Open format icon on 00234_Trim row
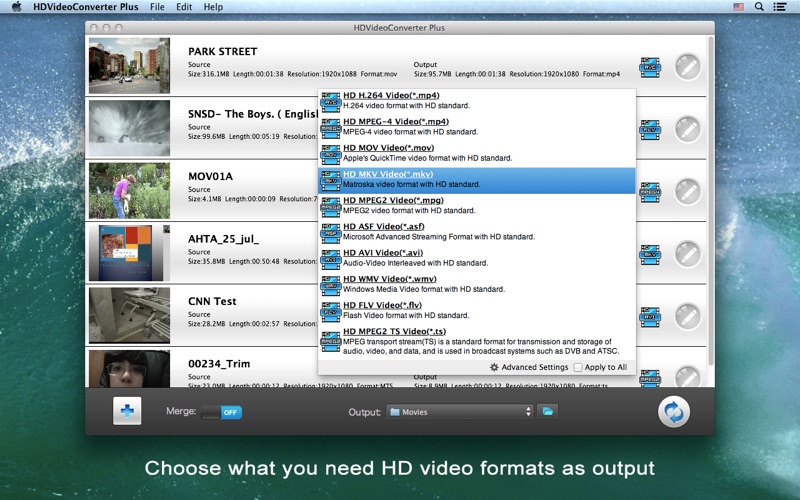Viewport: 800px width, 500px height. tap(650, 378)
